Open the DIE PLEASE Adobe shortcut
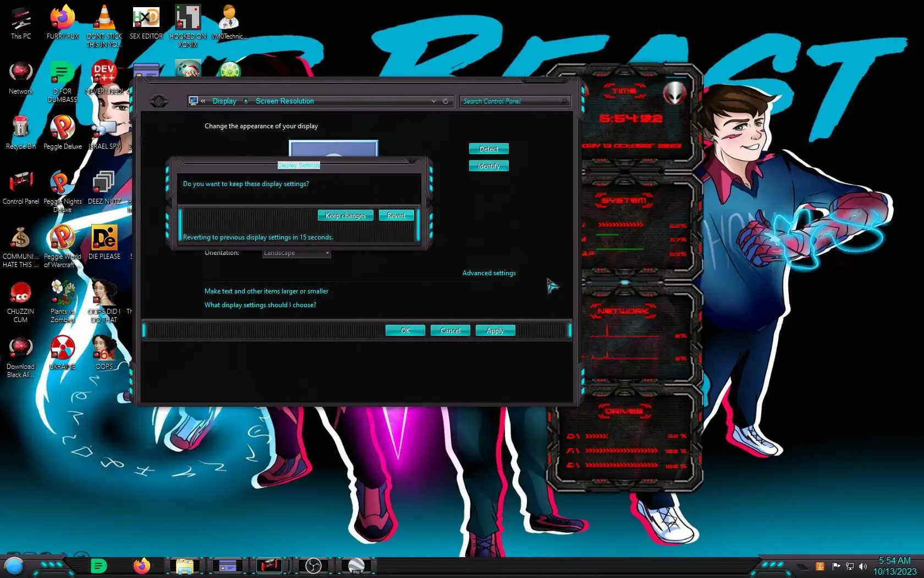The width and height of the screenshot is (924, 578). (x=105, y=242)
